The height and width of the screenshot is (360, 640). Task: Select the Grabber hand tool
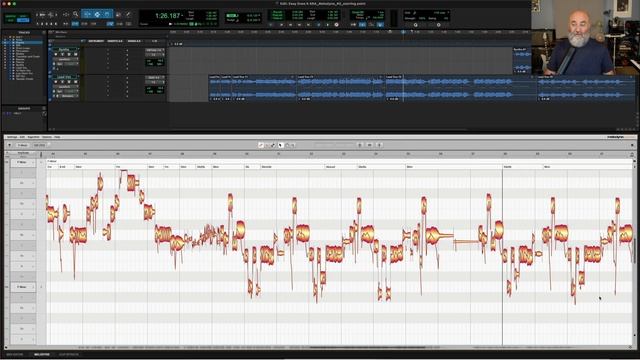[x=107, y=14]
